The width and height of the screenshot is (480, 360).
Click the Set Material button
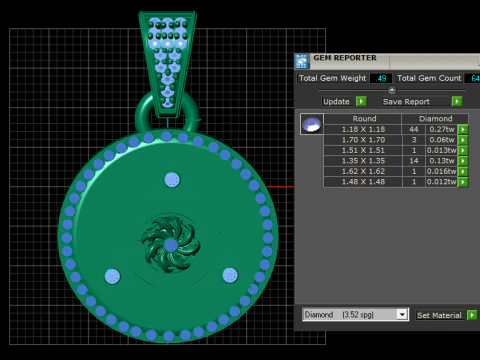click(x=440, y=315)
